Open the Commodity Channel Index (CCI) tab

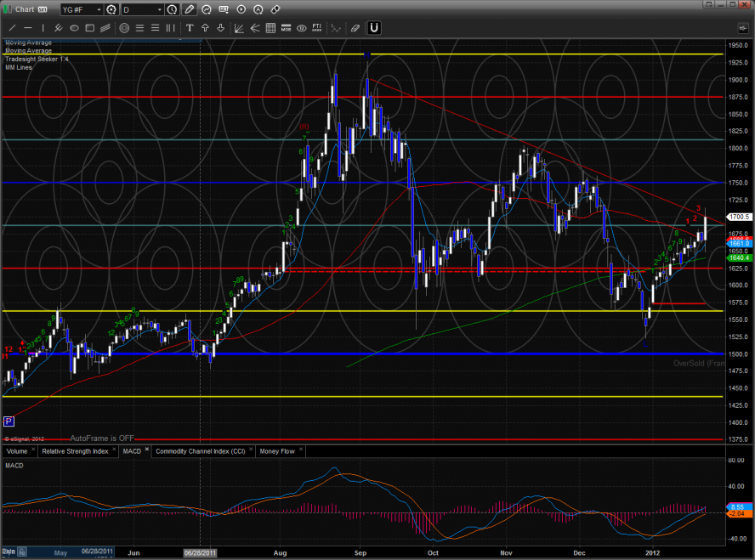tap(201, 451)
